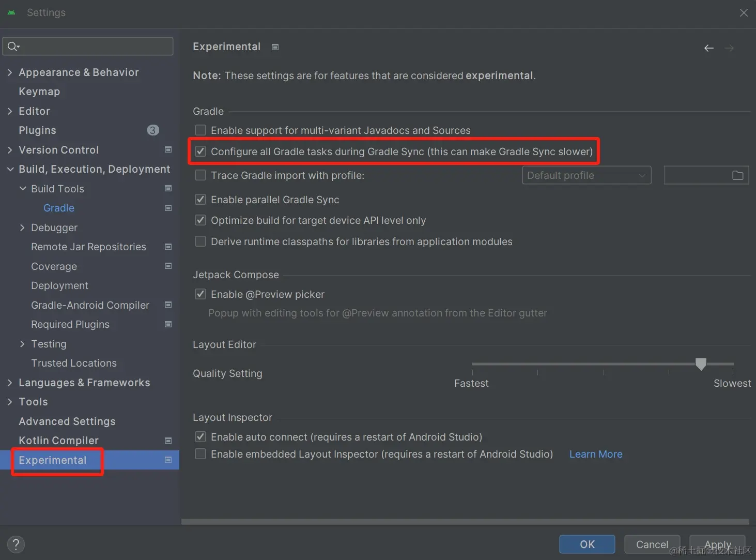Image resolution: width=756 pixels, height=560 pixels.
Task: Expand the Appearance & Behavior section
Action: pos(10,72)
